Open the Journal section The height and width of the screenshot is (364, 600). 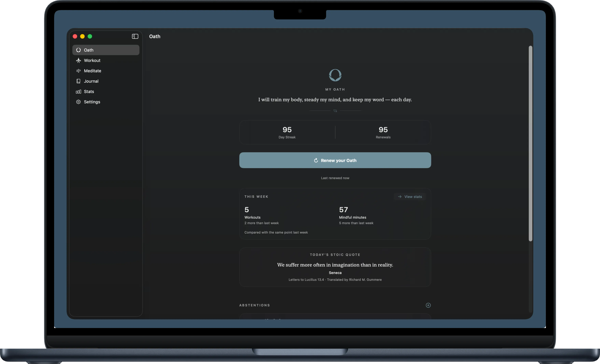point(106,81)
